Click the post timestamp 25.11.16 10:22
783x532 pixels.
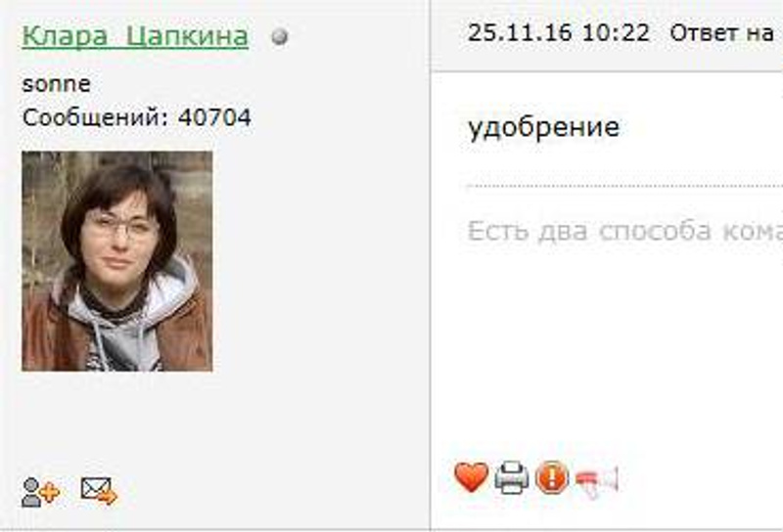pyautogui.click(x=559, y=33)
